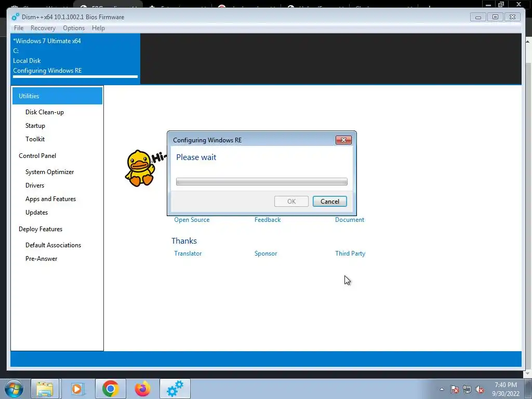Open the Updates page
This screenshot has height=399, width=532.
pyautogui.click(x=36, y=212)
